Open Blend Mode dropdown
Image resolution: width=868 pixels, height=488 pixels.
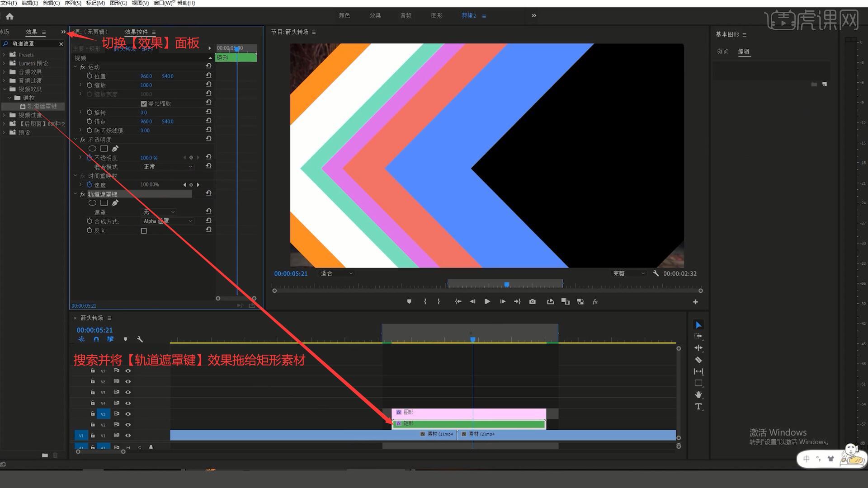coord(167,167)
